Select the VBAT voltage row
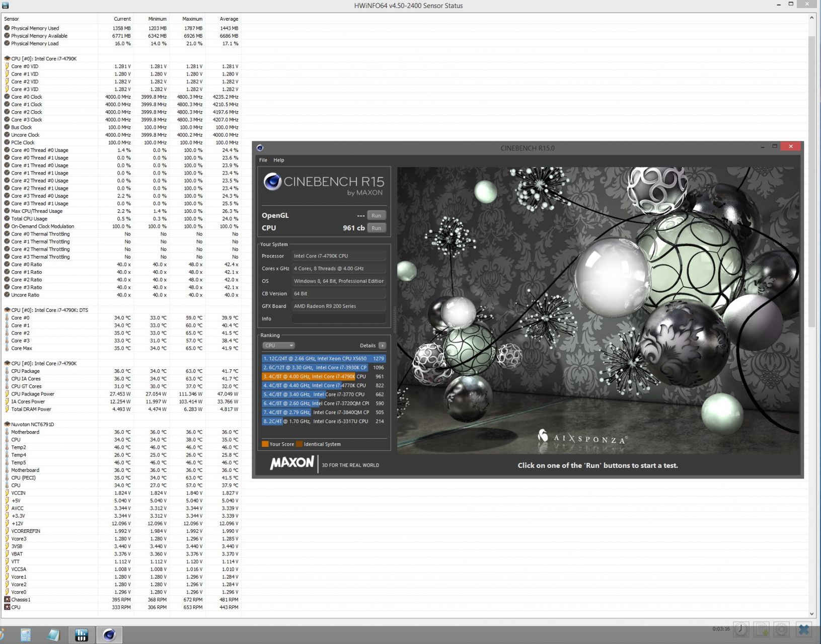Screen dimensions: 821x644 (x=121, y=554)
